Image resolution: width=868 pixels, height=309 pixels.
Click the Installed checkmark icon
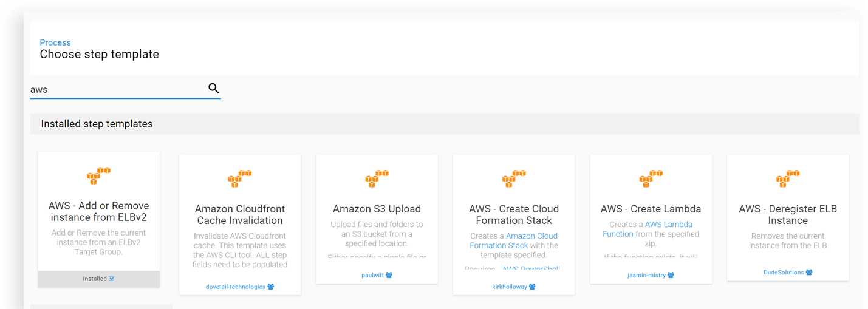(112, 279)
